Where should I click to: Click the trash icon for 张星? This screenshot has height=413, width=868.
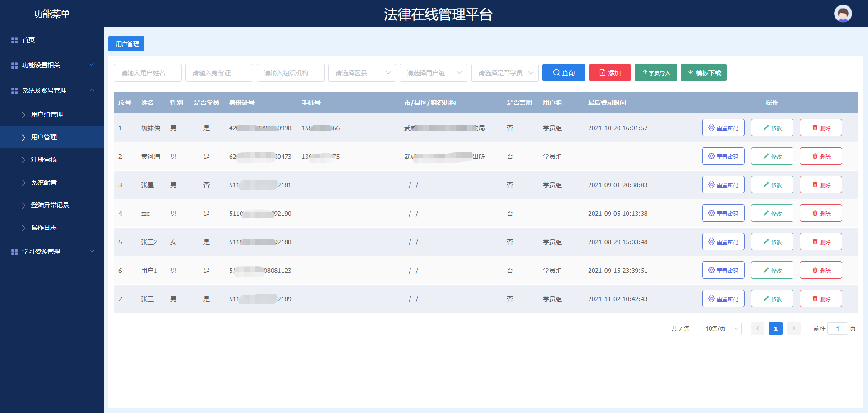(x=815, y=185)
